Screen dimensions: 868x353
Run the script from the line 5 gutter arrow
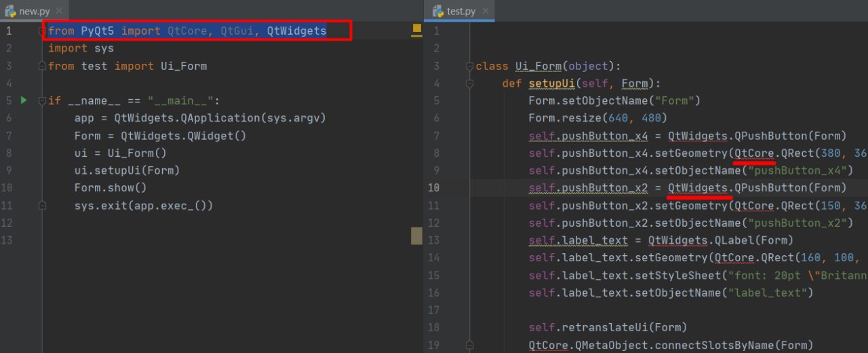24,100
